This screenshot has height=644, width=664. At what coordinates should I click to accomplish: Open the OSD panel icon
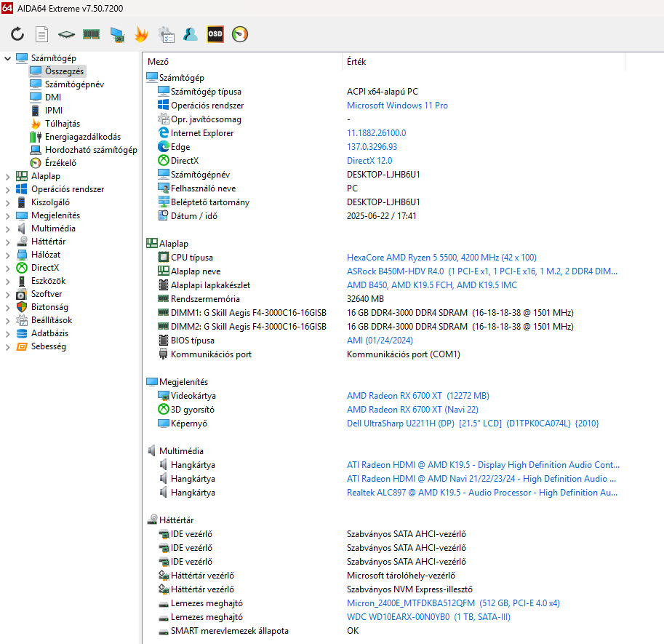point(215,34)
